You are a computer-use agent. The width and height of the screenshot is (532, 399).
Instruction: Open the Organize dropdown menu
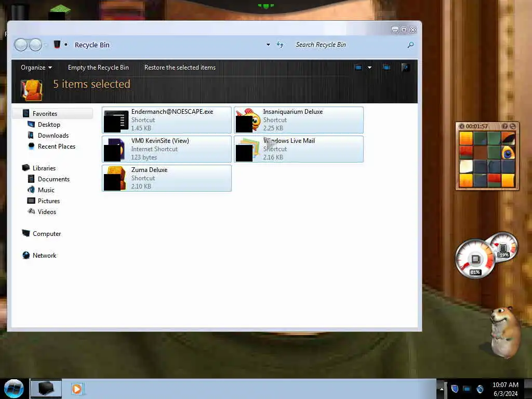pyautogui.click(x=36, y=68)
